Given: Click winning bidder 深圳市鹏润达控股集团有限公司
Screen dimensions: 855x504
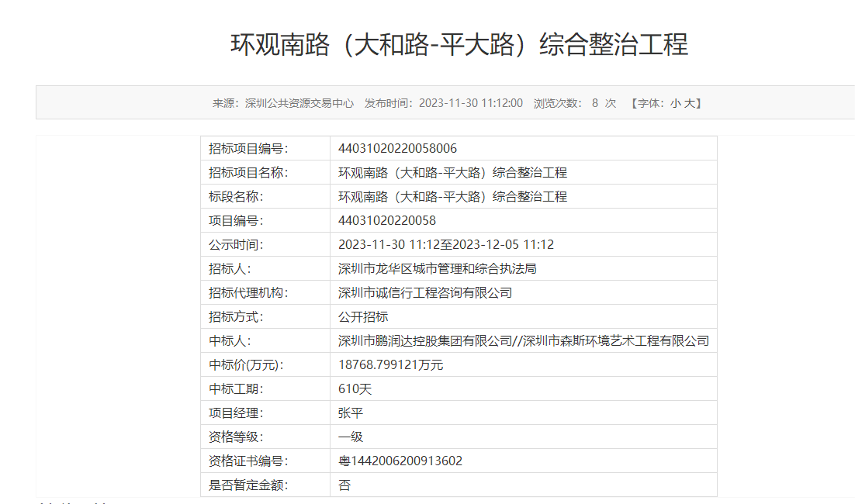Looking at the screenshot, I should tap(425, 340).
